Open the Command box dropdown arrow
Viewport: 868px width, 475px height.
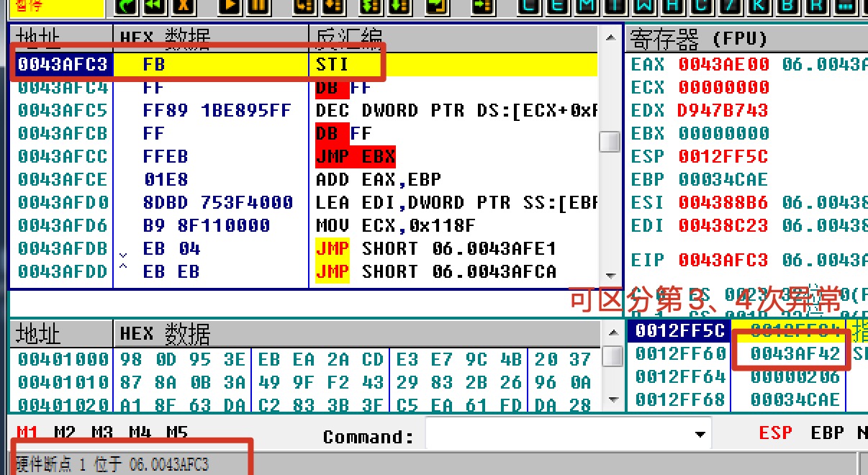click(x=700, y=434)
